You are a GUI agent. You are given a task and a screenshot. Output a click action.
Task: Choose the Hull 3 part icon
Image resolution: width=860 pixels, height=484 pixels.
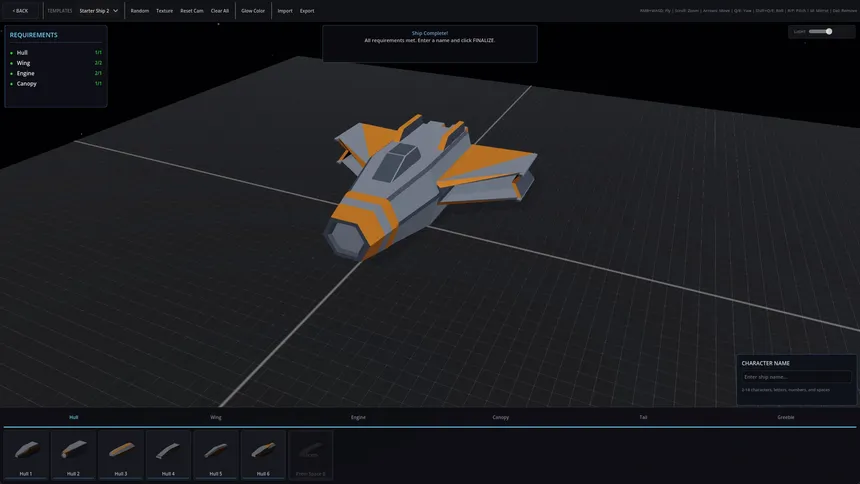[x=120, y=454]
